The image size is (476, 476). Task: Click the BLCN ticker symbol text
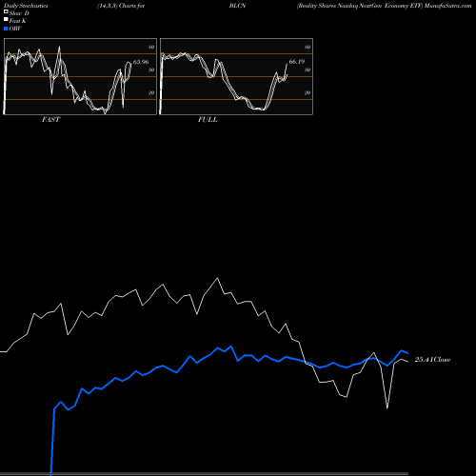click(237, 6)
